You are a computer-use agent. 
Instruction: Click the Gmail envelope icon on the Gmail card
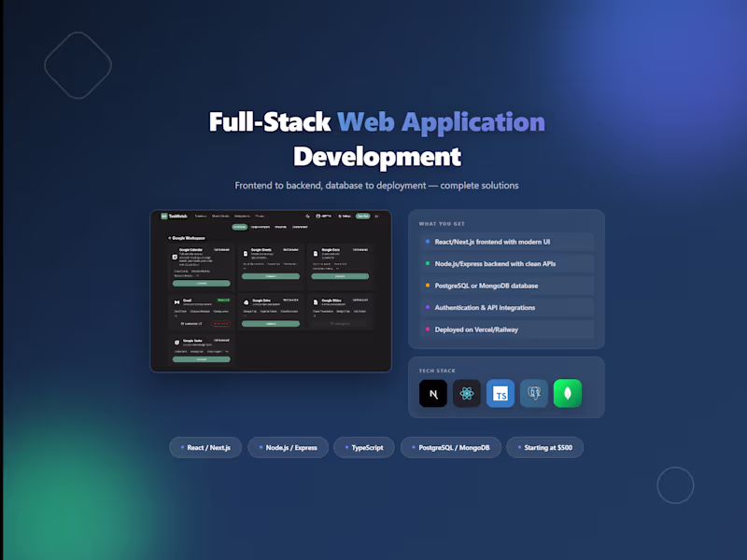[x=176, y=301]
